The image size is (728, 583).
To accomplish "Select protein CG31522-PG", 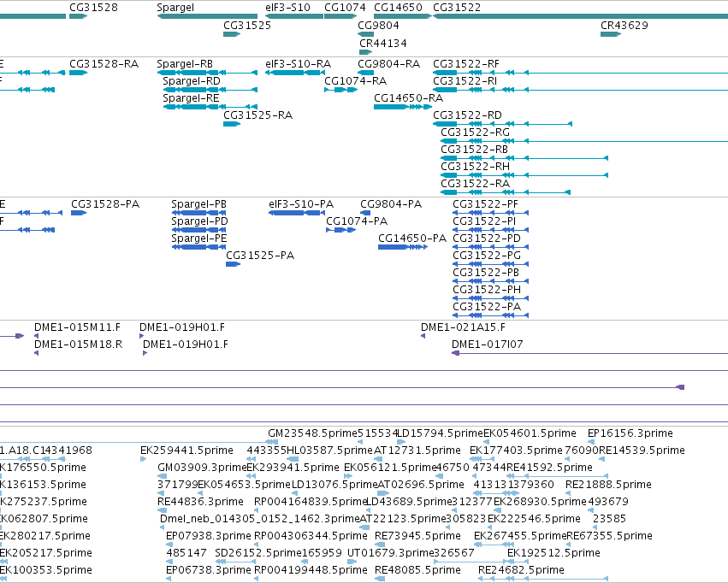I will point(491,264).
